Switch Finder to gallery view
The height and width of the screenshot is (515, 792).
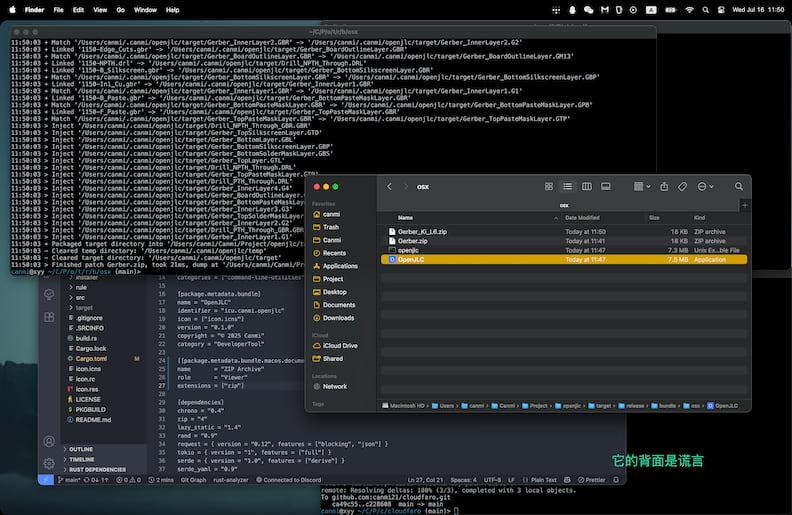click(605, 187)
